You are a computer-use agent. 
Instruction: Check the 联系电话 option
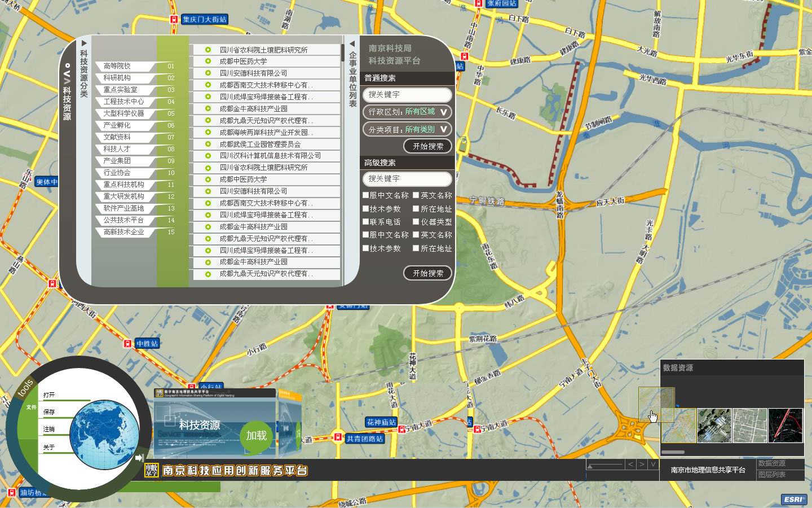(x=365, y=222)
